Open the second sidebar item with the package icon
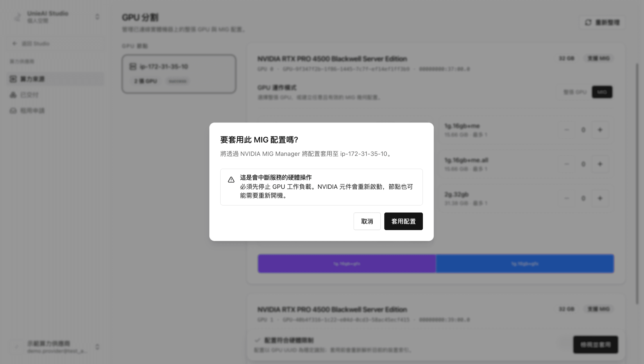Viewport: 644px width, 364px height. tap(13, 95)
